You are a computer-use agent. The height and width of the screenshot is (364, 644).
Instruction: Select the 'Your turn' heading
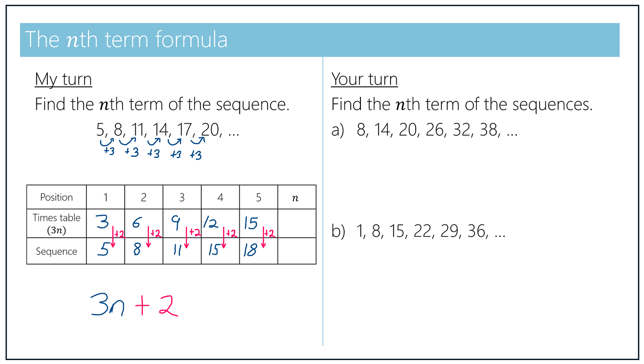(x=364, y=80)
